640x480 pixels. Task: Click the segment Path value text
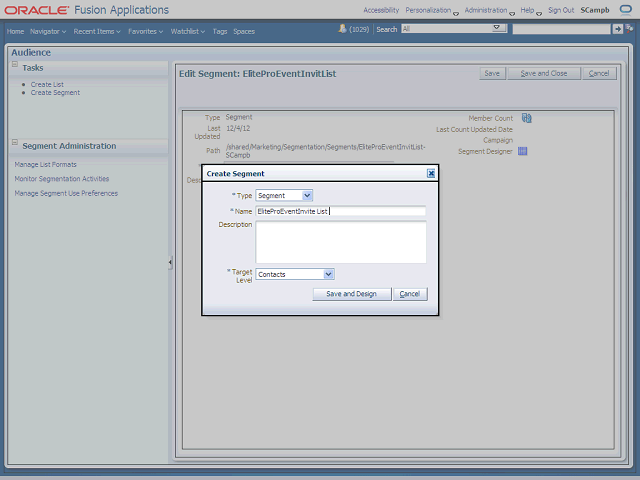(325, 151)
